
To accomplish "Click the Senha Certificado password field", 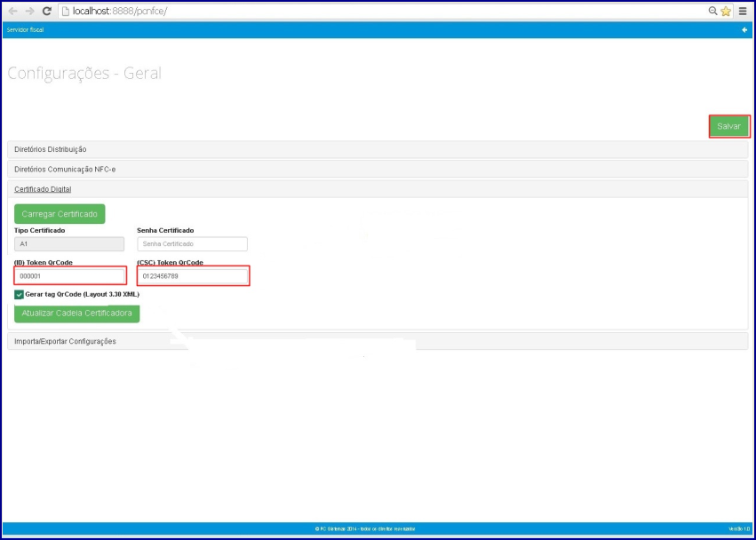I will [x=193, y=244].
